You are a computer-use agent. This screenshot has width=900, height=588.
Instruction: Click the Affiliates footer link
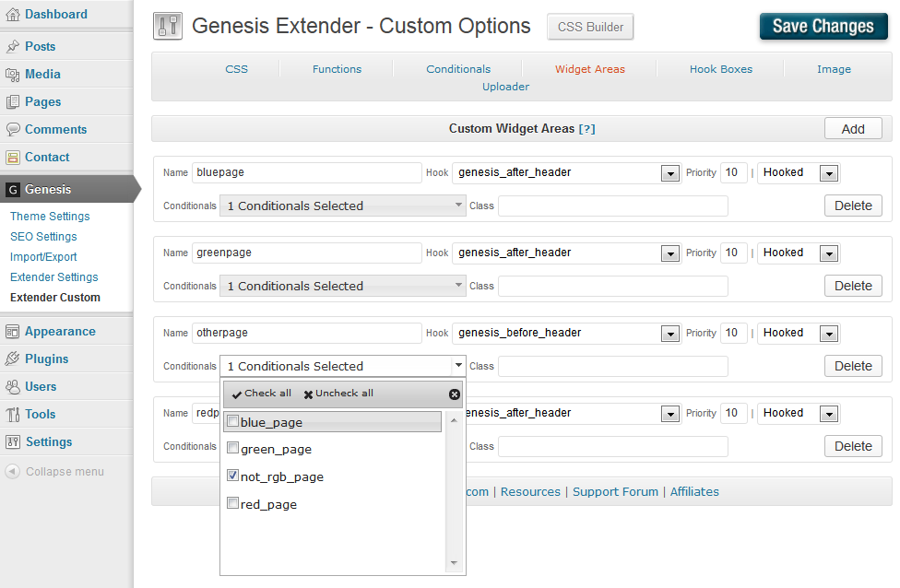[694, 491]
